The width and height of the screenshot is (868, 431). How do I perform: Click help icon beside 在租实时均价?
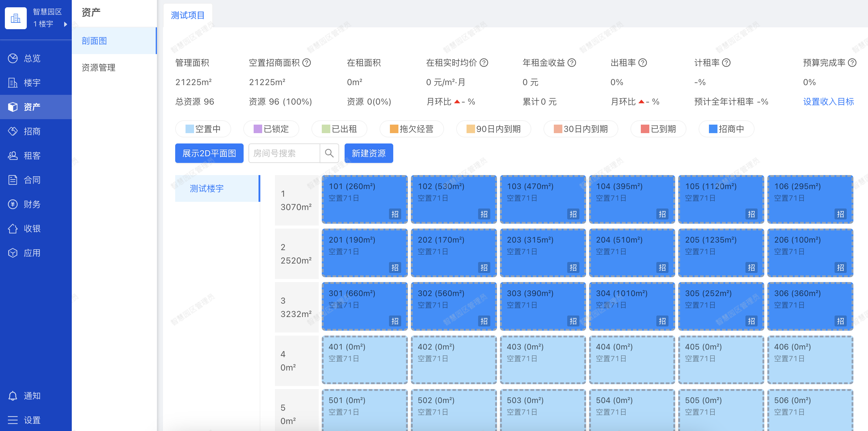(484, 63)
